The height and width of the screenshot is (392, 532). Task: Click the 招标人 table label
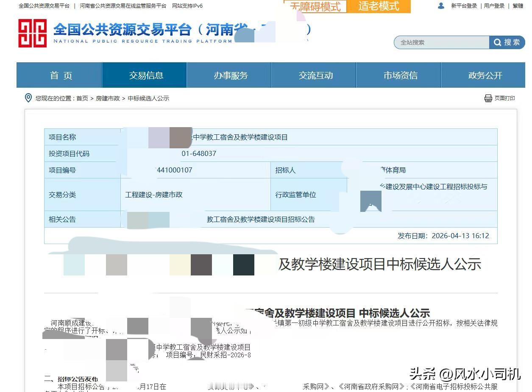pos(285,170)
